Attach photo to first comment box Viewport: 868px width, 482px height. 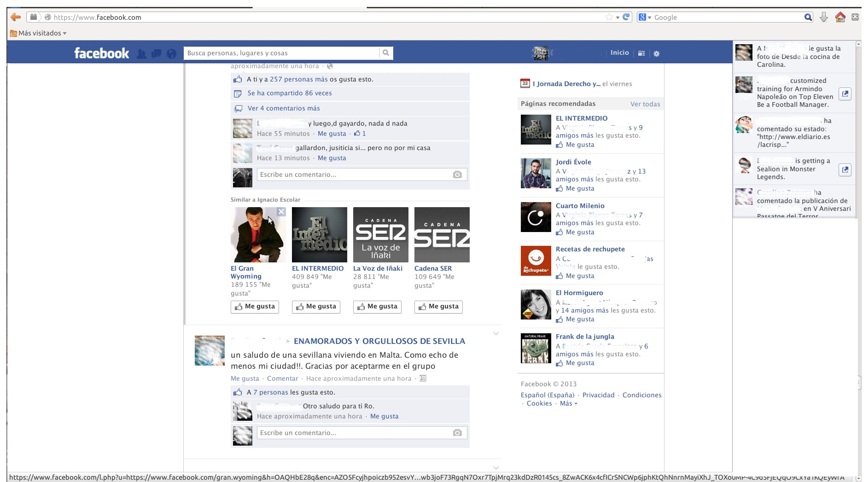(x=457, y=174)
